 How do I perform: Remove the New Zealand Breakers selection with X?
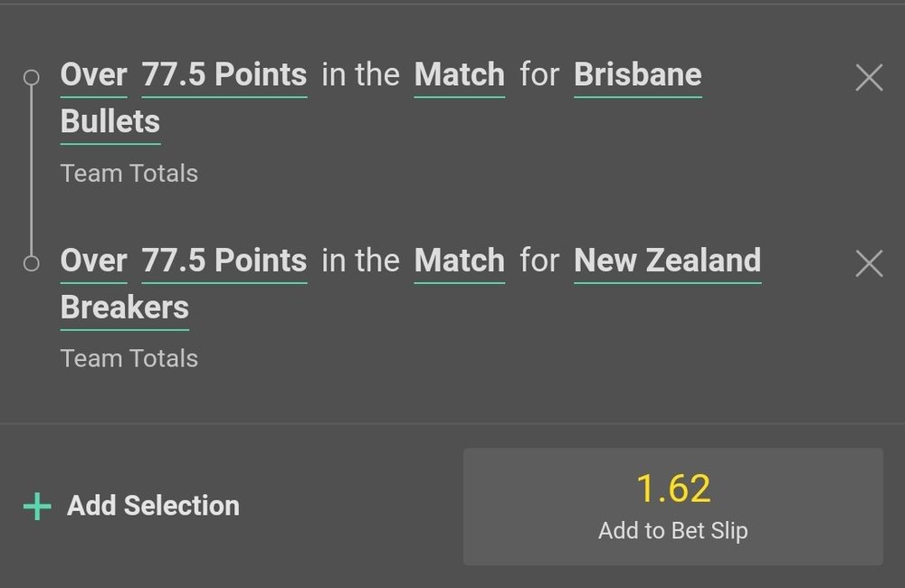869,264
